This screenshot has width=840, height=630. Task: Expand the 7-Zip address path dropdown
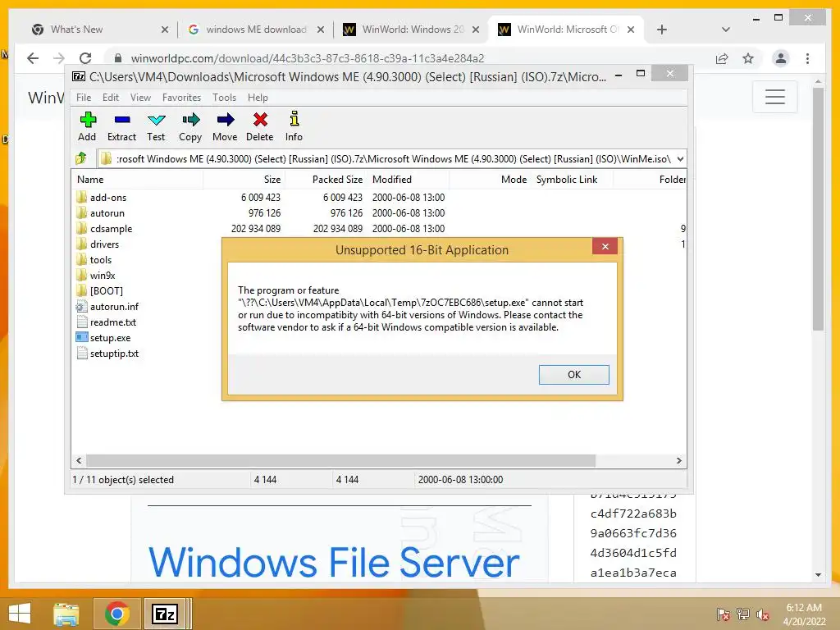[680, 158]
